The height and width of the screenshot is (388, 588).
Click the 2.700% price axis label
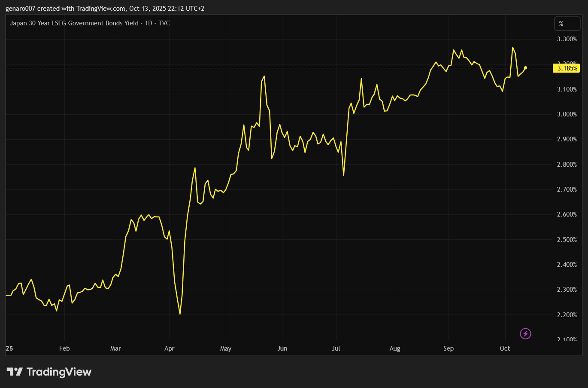567,189
